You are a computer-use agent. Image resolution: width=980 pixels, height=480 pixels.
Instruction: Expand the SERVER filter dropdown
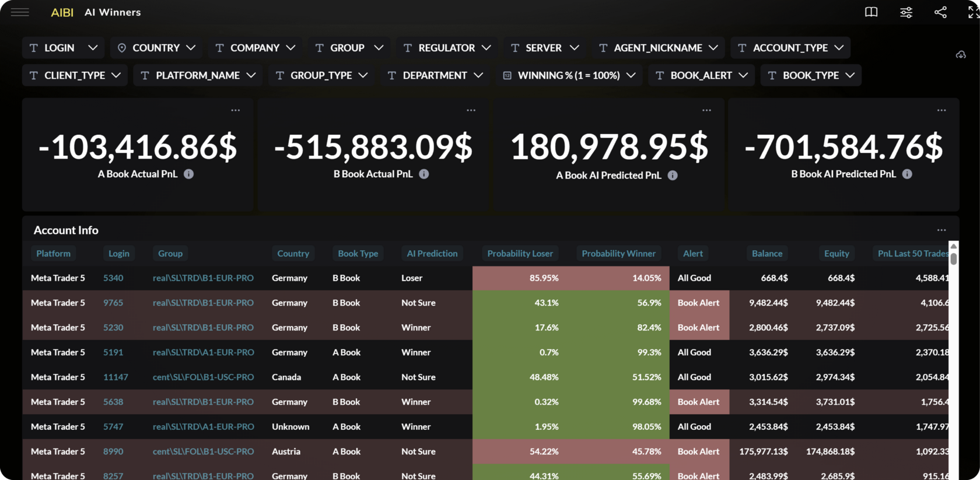point(544,48)
